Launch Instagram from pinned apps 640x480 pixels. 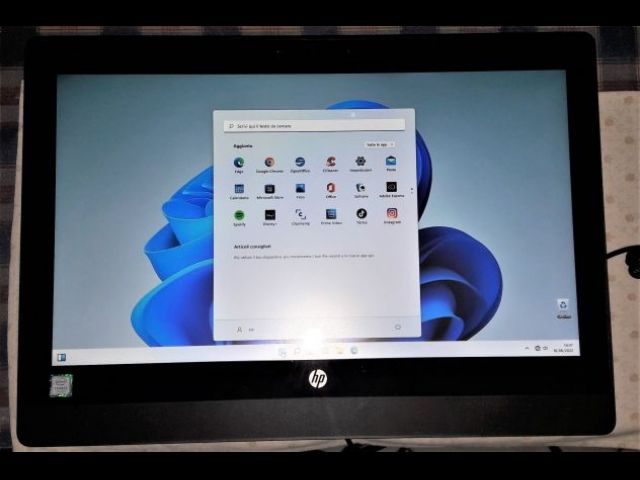(x=392, y=216)
